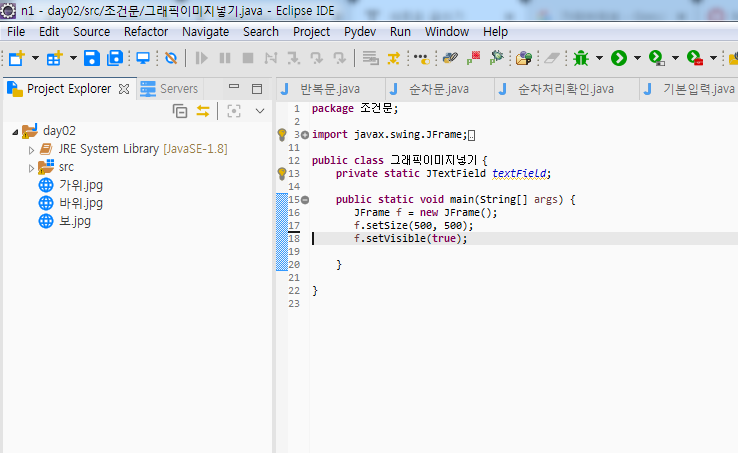Open the External Tools dropdown arrow
This screenshot has height=453, width=738.
[714, 58]
